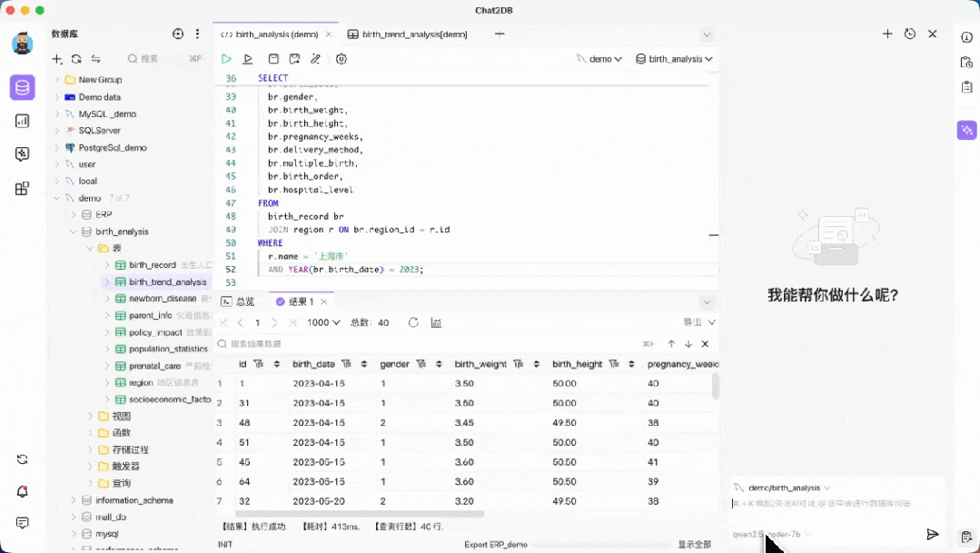The width and height of the screenshot is (980, 553).
Task: Expand the MySQL_demo connection
Action: [57, 114]
